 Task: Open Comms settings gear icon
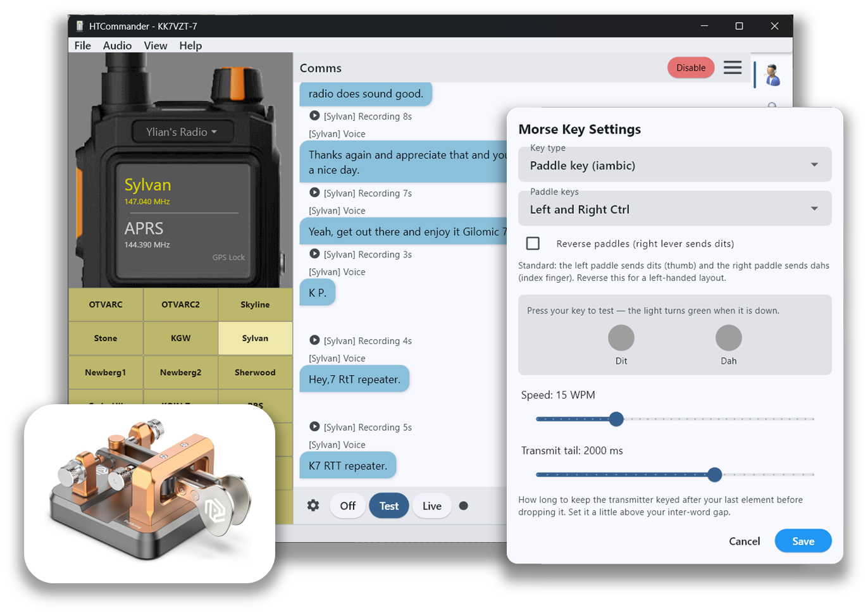313,505
